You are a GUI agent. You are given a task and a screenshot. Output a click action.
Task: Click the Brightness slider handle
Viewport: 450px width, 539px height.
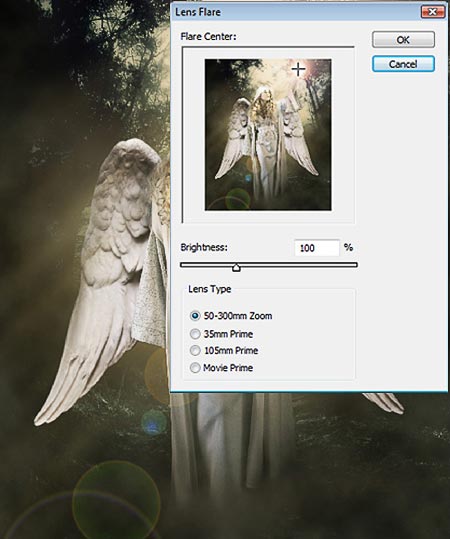click(x=236, y=267)
